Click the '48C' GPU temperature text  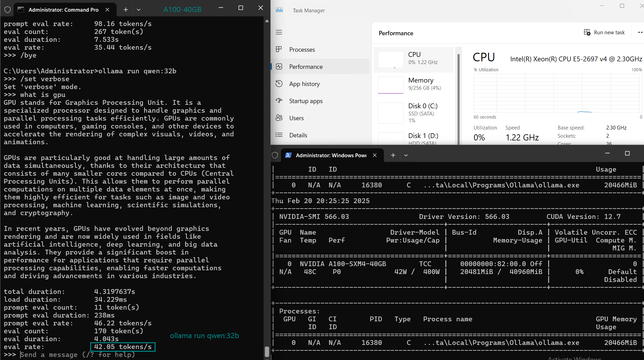310,272
